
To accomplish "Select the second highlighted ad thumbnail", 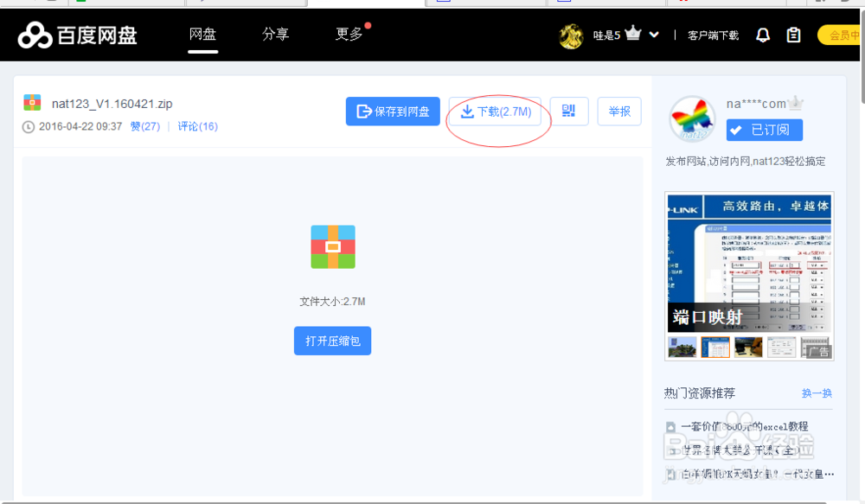I will [715, 348].
